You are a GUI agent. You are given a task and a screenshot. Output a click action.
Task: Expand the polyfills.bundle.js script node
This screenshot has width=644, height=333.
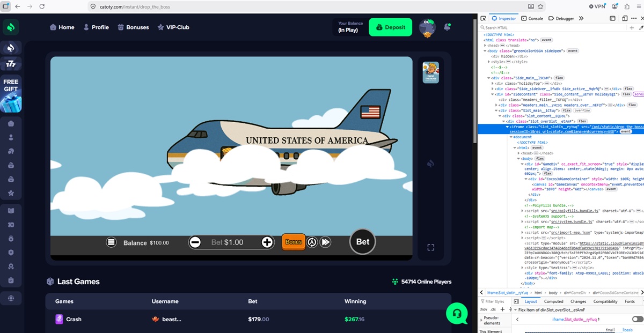point(523,211)
